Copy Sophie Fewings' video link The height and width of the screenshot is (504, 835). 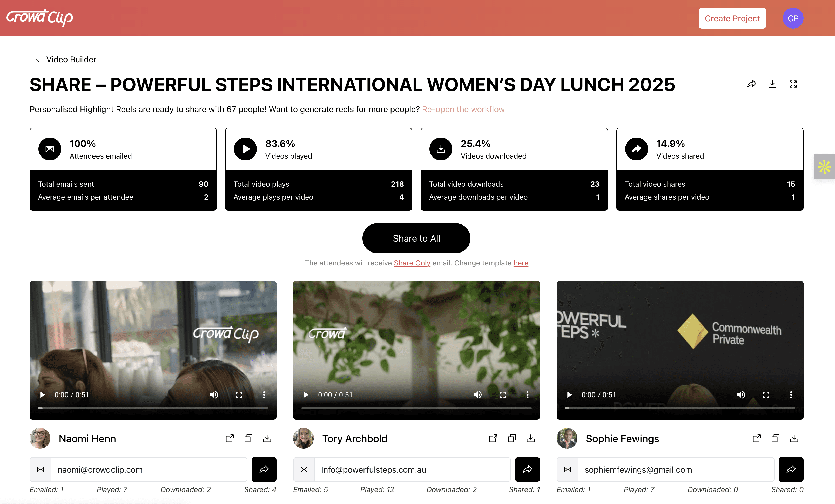coord(775,438)
